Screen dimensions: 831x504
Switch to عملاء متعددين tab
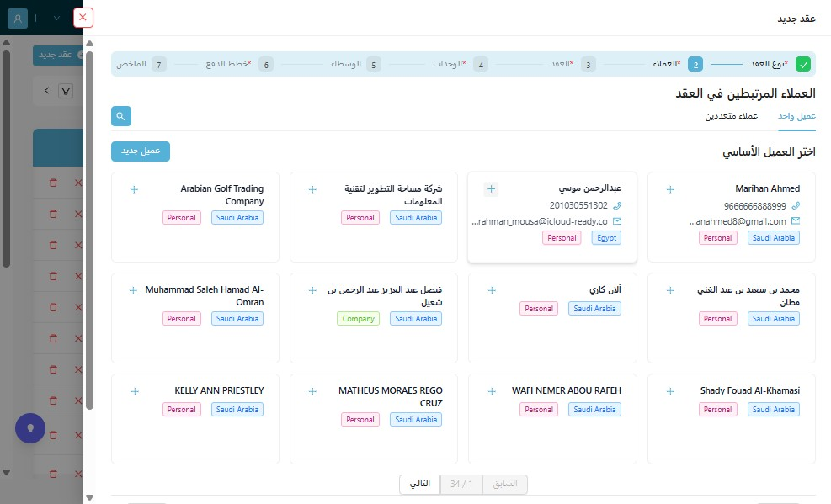pos(732,116)
